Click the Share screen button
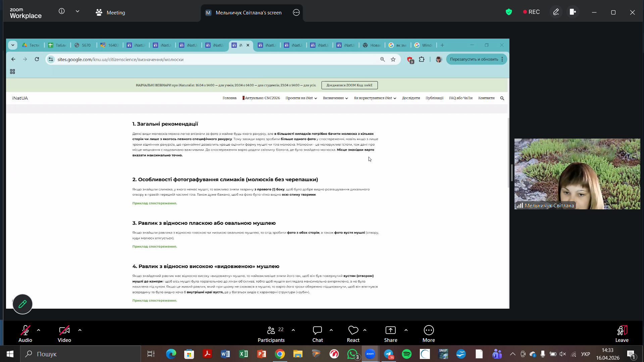Viewport: 644px width, 362px height. click(390, 334)
